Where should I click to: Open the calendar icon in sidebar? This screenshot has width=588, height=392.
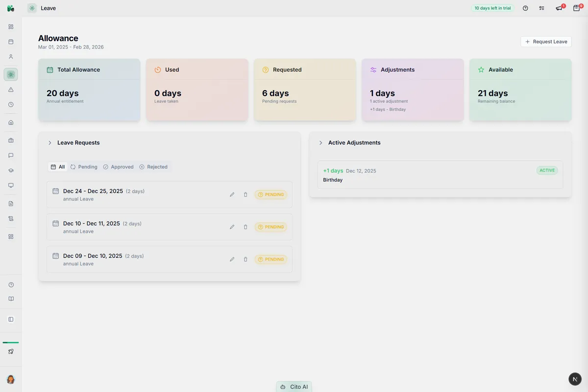(x=11, y=42)
